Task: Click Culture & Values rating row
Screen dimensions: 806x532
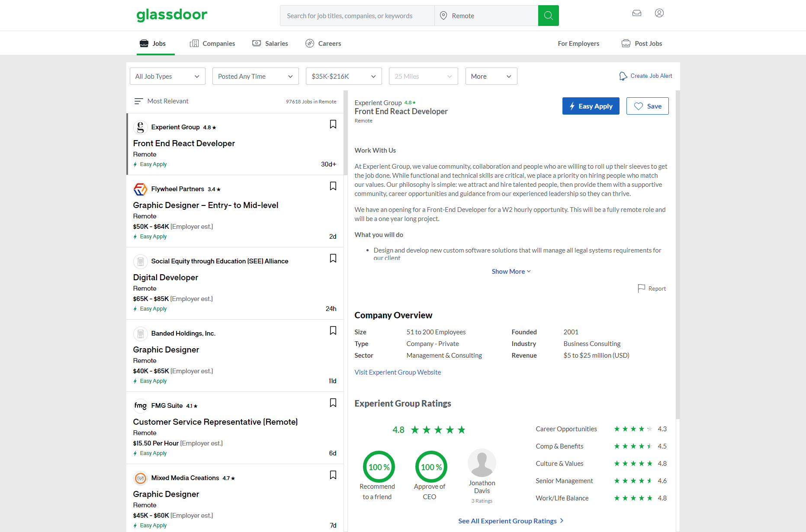Action: tap(601, 463)
